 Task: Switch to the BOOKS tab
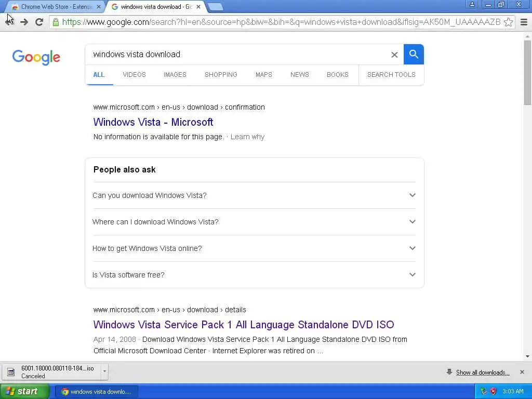pos(338,75)
